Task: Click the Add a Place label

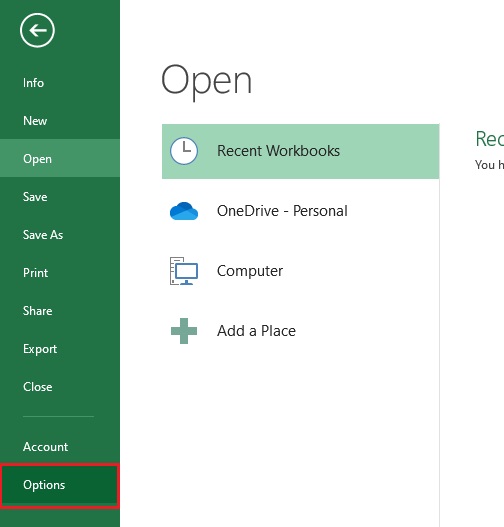Action: click(x=256, y=331)
